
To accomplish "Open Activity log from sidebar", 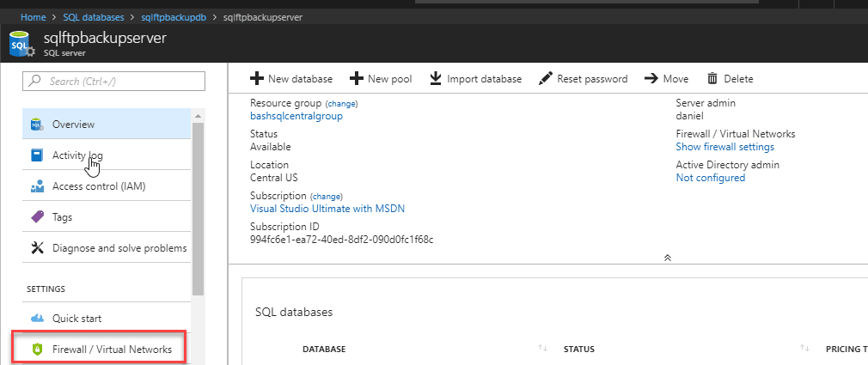I will 107,155.
